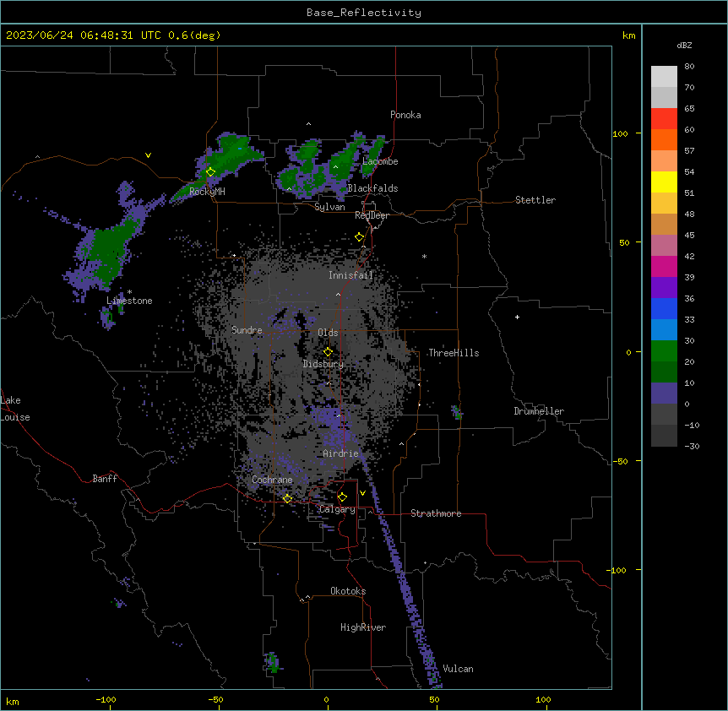
Task: Click the HighRiver label
Action: point(363,627)
